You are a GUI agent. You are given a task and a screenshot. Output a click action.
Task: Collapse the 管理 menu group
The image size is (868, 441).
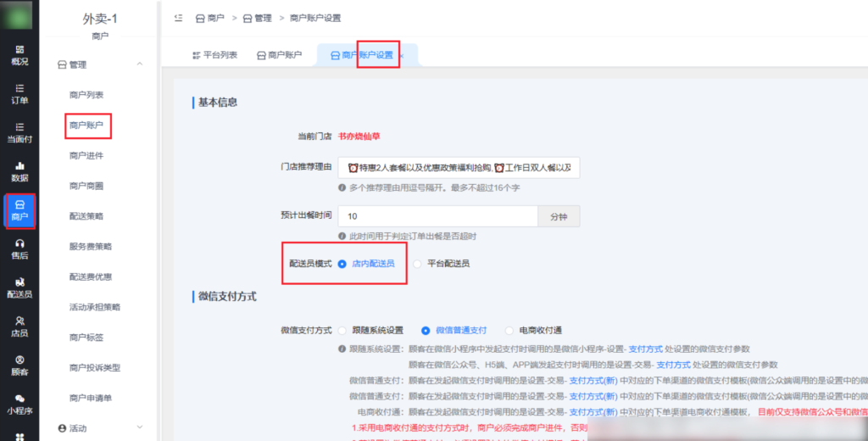pyautogui.click(x=139, y=64)
